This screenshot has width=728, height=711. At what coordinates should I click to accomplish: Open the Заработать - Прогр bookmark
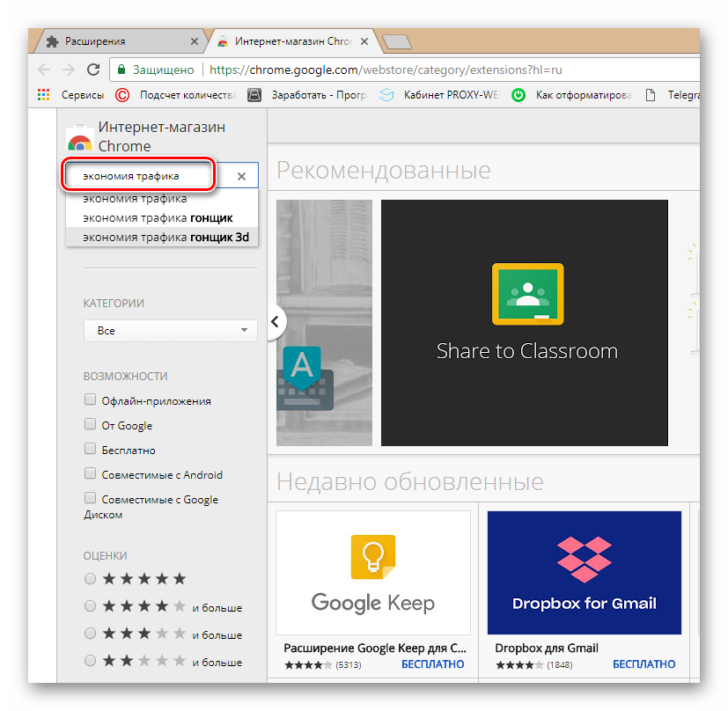307,95
